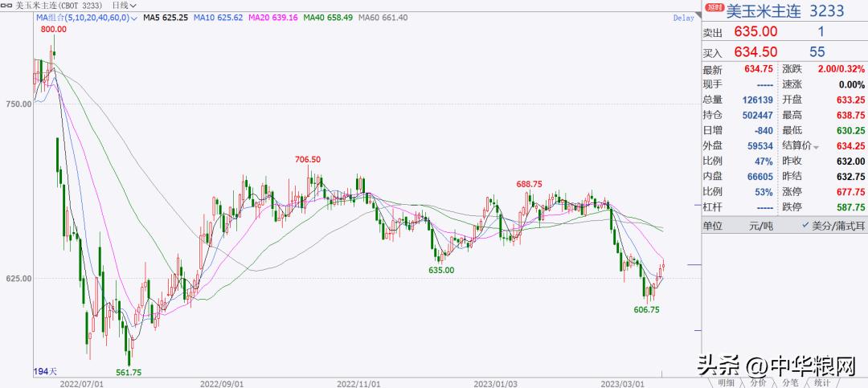Click the 2022/09/01 date axis label
This screenshot has width=868, height=388.
pyautogui.click(x=222, y=383)
